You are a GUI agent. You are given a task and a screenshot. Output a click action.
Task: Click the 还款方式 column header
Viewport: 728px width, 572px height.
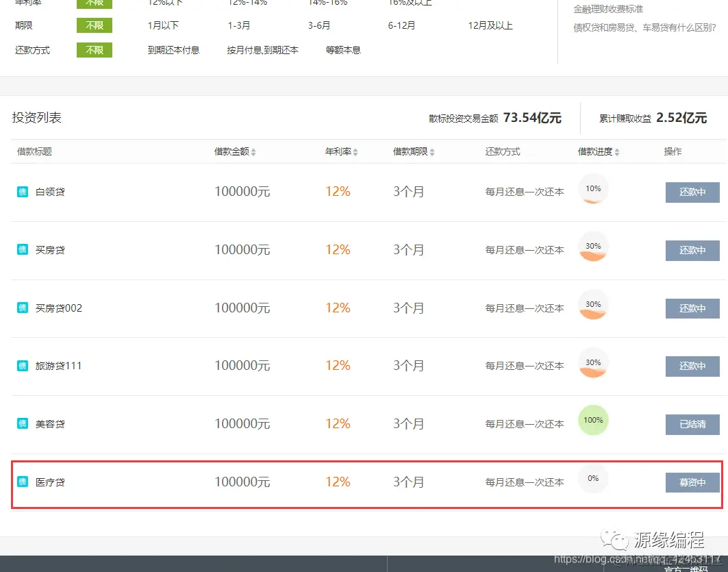[503, 152]
